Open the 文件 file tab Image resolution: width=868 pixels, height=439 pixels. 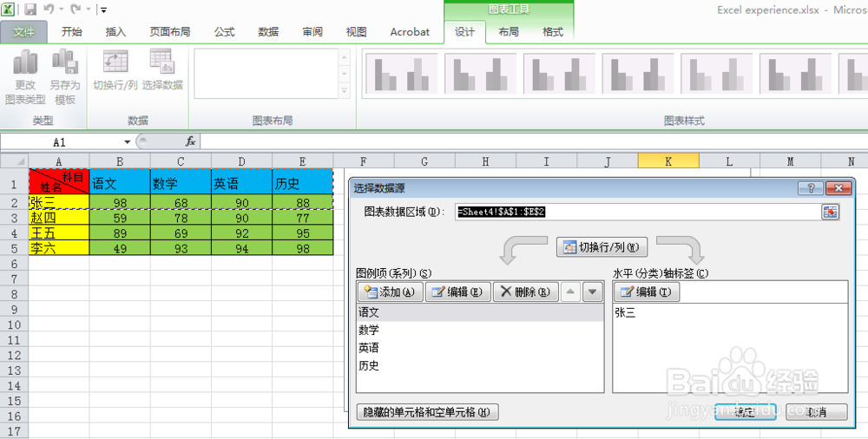tap(23, 32)
